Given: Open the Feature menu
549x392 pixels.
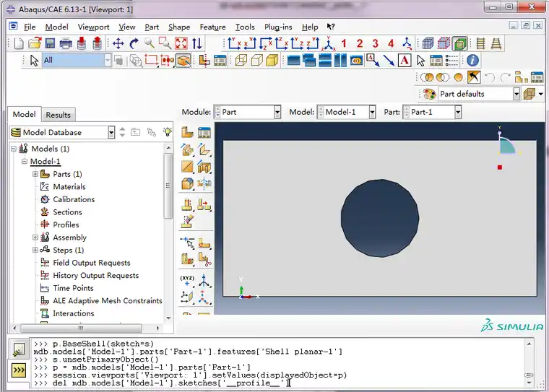Looking at the screenshot, I should pos(212,27).
